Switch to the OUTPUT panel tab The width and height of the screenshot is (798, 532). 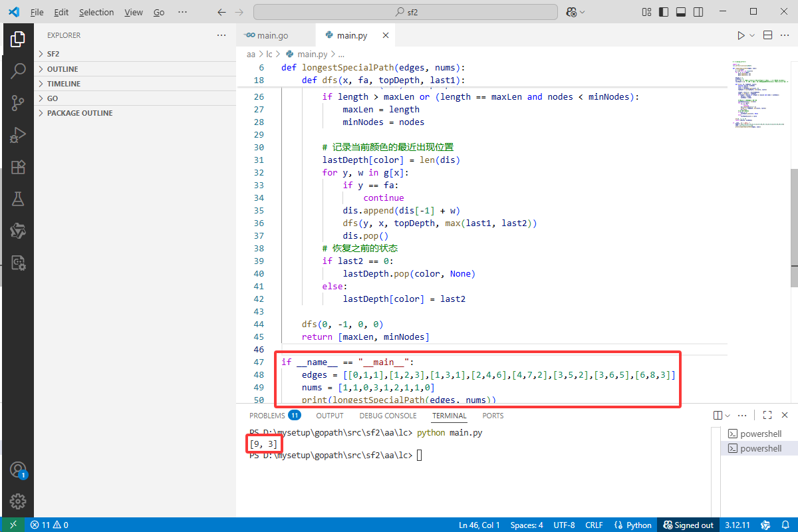[330, 416]
